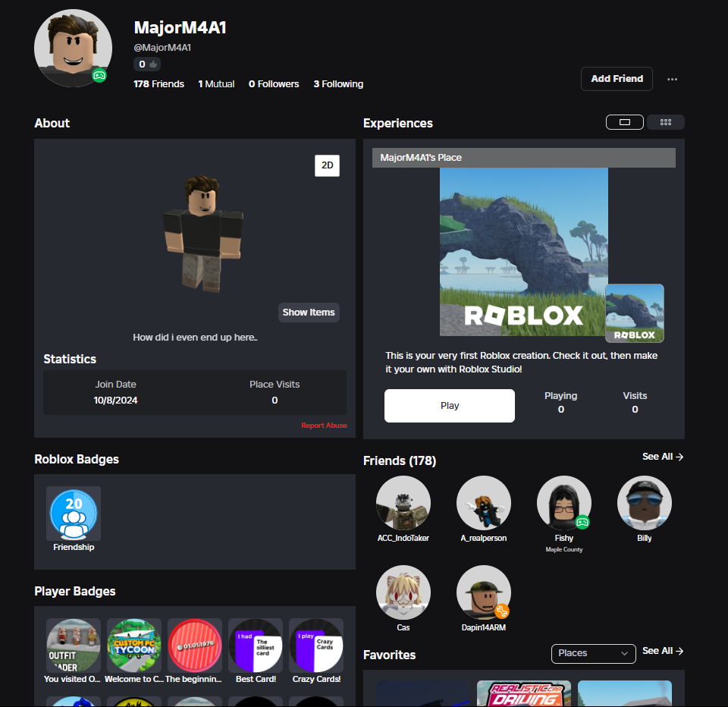
Task: Click Fishy's in-game status icon
Action: 582,522
